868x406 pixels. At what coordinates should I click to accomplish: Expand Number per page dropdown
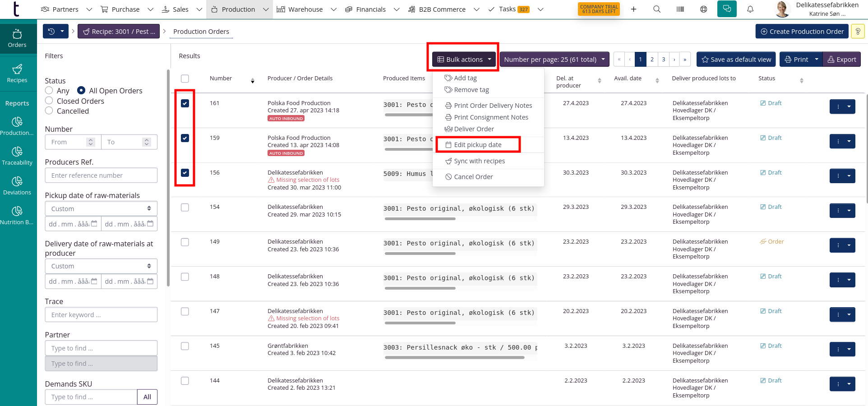tap(554, 60)
